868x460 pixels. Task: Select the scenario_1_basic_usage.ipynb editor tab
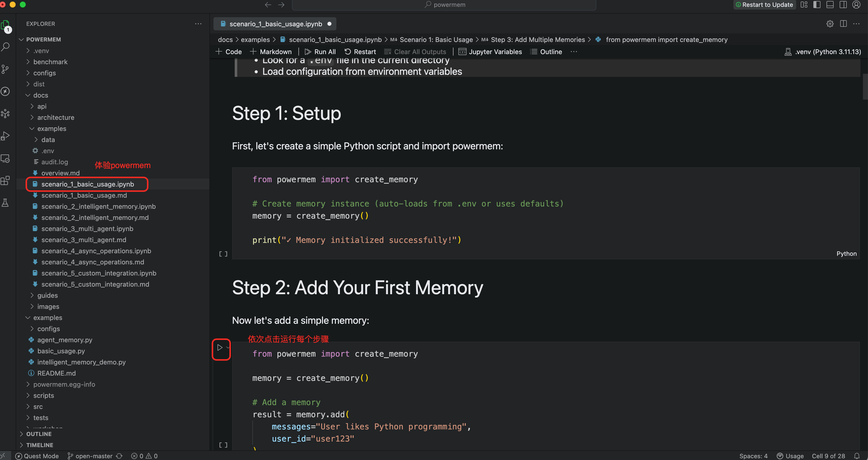click(275, 24)
